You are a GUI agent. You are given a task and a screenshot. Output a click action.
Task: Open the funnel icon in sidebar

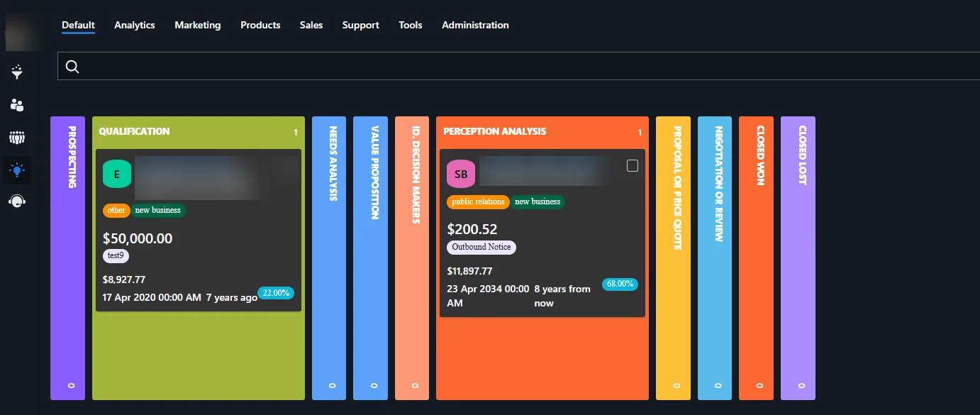(18, 72)
